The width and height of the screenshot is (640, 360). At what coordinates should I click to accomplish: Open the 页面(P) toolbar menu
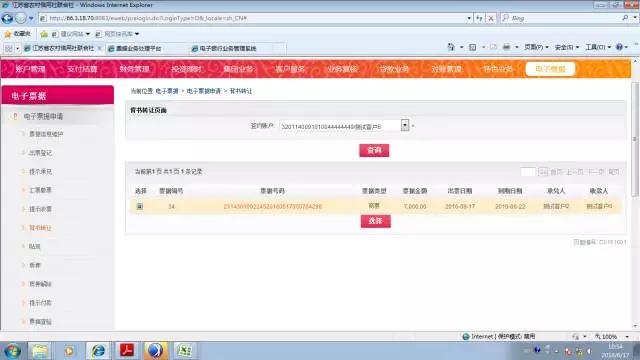[536, 47]
